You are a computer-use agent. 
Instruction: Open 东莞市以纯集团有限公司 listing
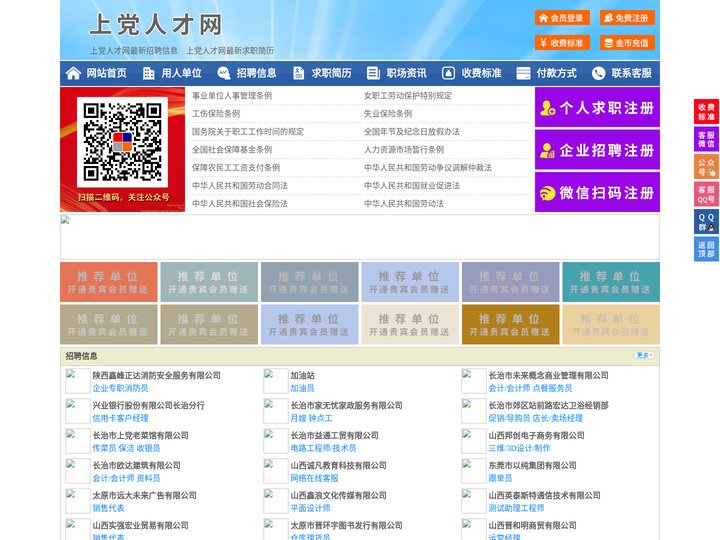tap(532, 465)
